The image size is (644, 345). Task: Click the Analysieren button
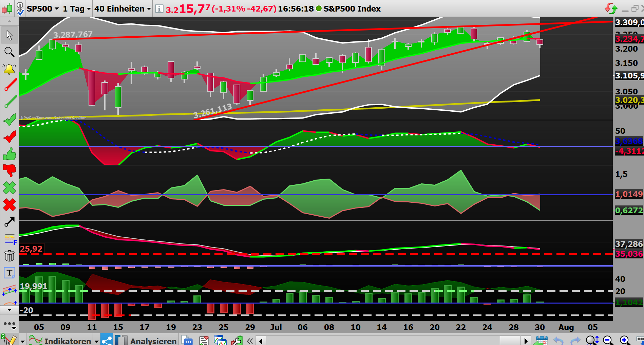pyautogui.click(x=146, y=341)
